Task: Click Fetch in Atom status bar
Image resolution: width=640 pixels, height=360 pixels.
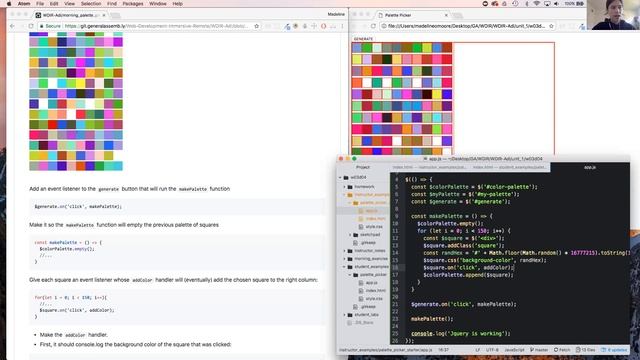Action: coord(562,350)
